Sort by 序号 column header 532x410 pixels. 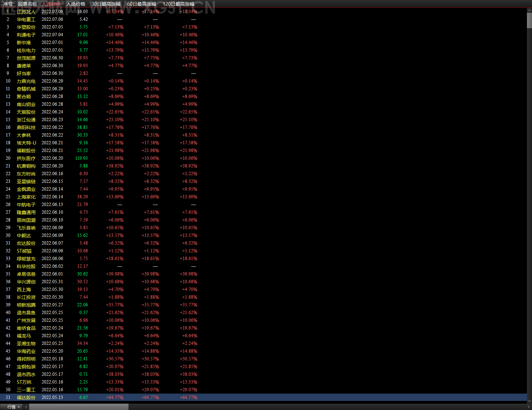[8, 4]
